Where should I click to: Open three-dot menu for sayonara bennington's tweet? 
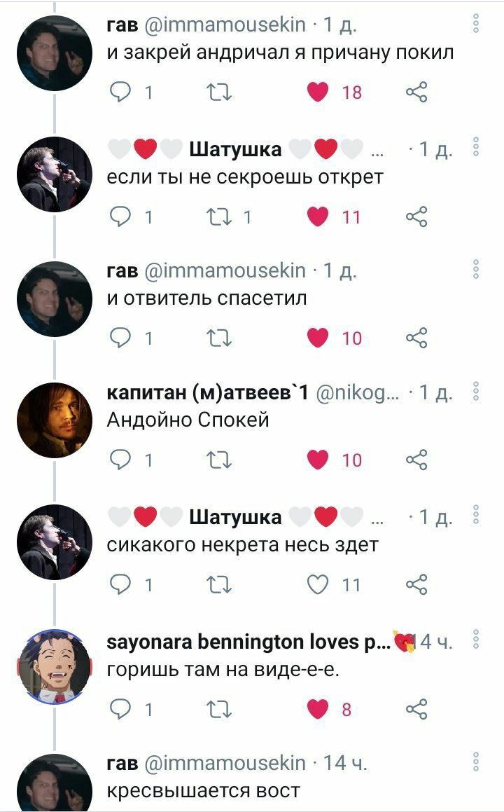pyautogui.click(x=475, y=640)
